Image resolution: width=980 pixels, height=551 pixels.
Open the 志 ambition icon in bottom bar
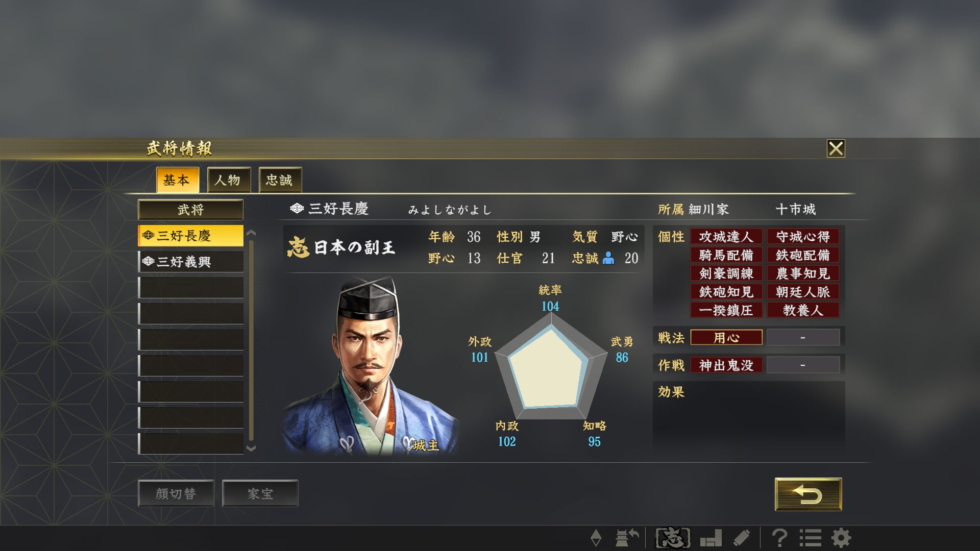673,538
